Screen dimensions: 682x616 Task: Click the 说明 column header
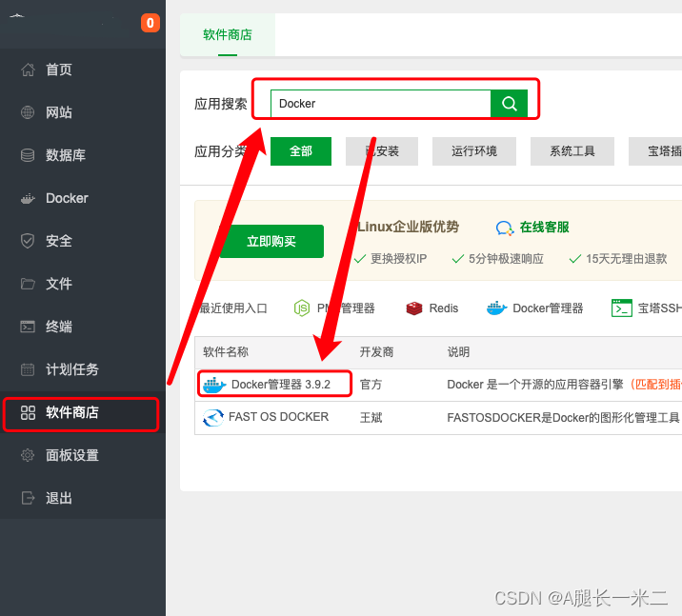click(458, 352)
